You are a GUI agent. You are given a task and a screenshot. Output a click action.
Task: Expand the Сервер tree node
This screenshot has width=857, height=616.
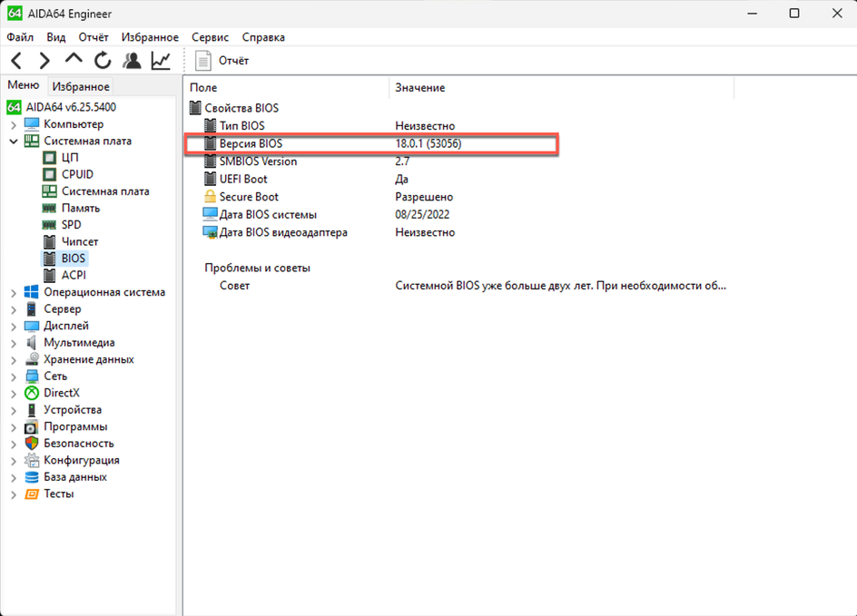(14, 309)
